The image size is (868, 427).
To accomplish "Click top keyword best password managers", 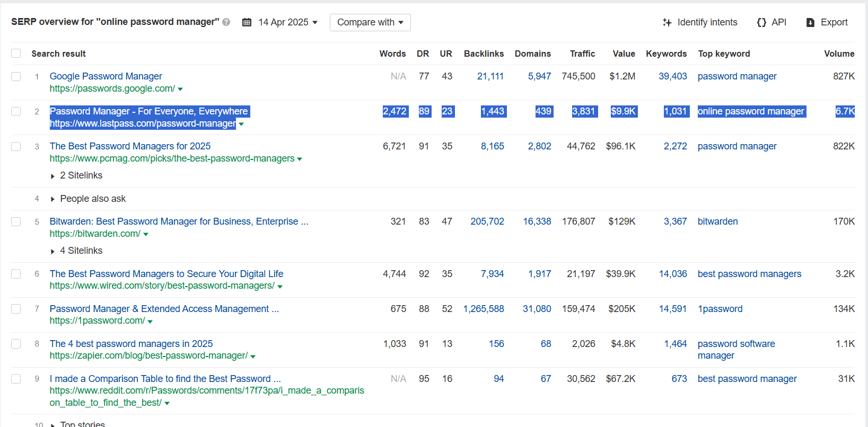I will click(749, 274).
